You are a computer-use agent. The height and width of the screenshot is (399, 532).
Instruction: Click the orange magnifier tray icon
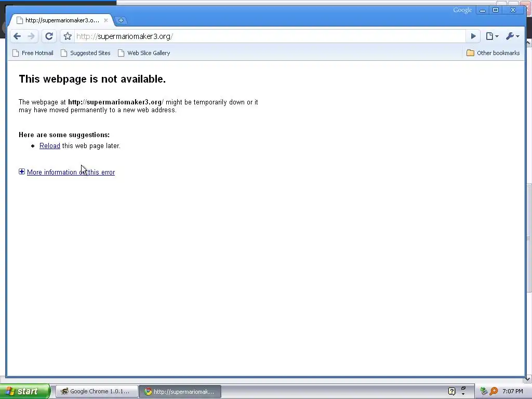point(494,392)
